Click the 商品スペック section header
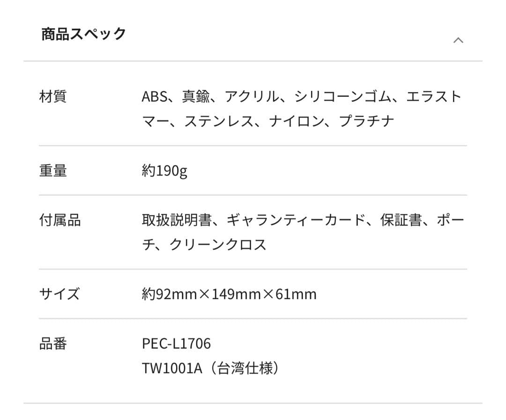The image size is (506, 420). (x=82, y=33)
